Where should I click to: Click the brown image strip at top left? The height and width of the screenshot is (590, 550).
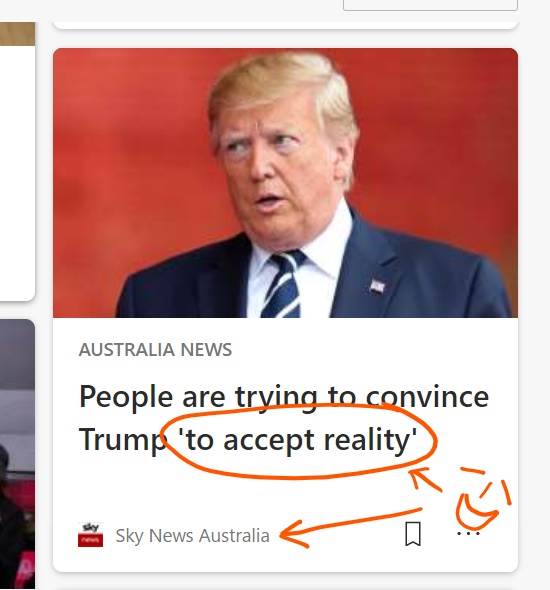click(x=17, y=34)
